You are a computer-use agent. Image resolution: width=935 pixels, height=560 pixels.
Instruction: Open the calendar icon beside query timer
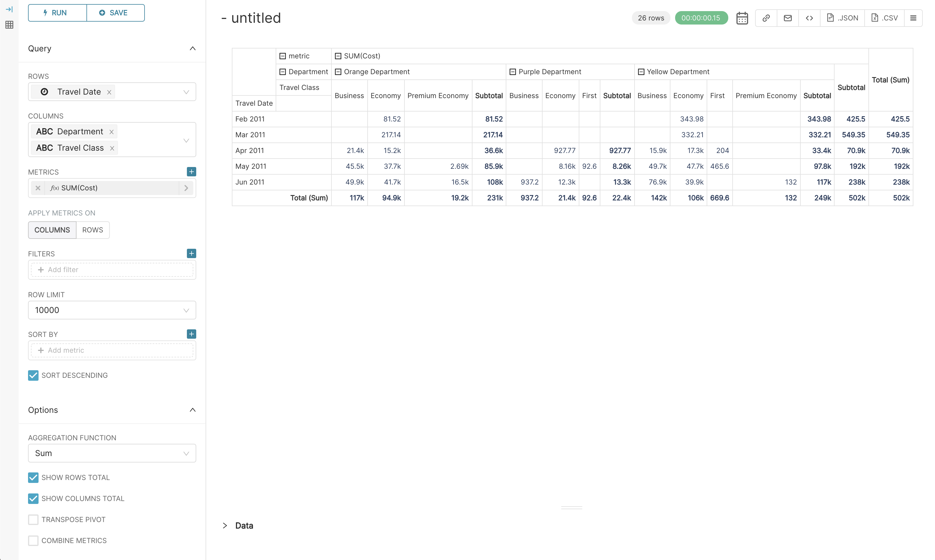click(742, 18)
